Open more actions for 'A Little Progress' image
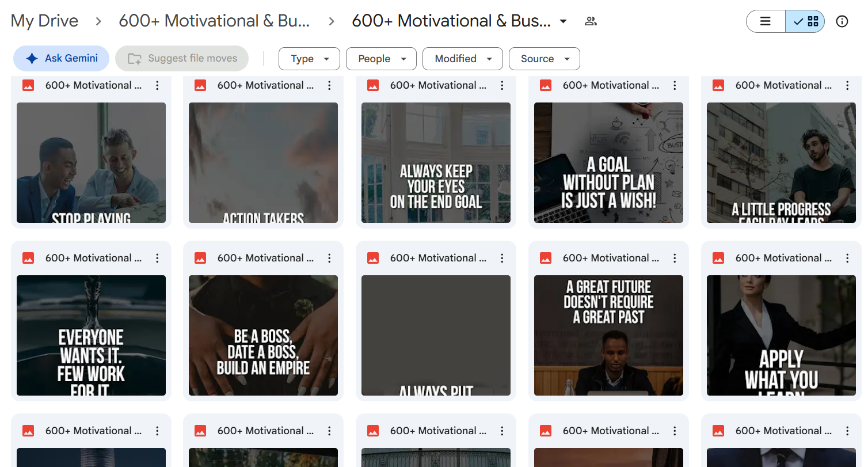 click(847, 86)
